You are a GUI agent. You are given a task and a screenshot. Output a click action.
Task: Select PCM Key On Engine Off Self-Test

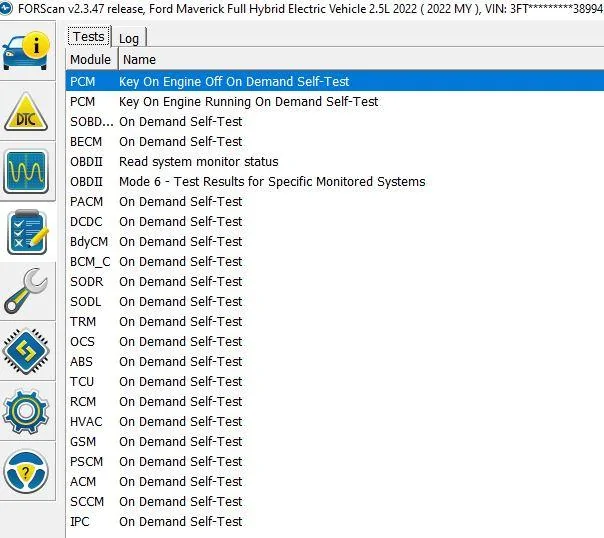pyautogui.click(x=335, y=81)
